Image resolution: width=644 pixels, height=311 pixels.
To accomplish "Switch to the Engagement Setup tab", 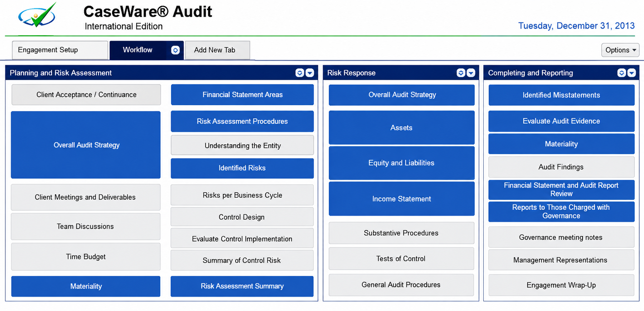I will coord(60,50).
